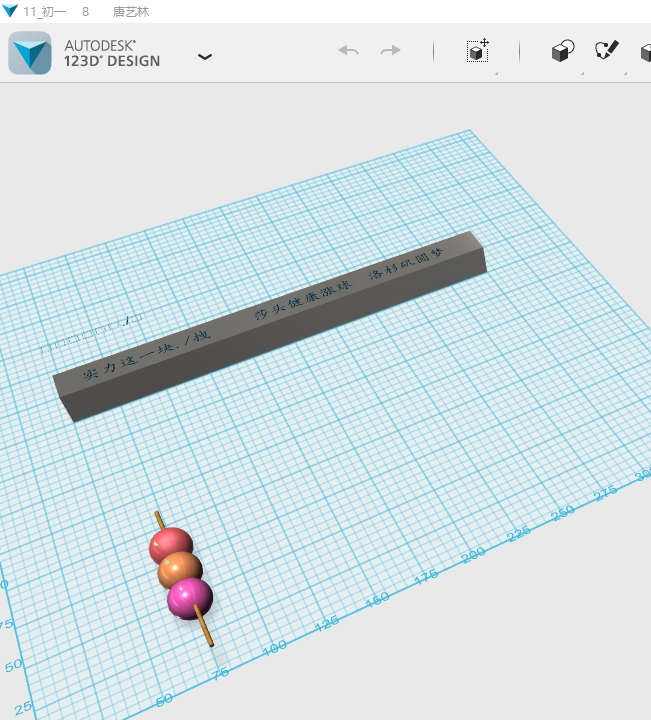
Task: Click the AUTODESK 123D DESIGN title text
Action: tap(112, 53)
